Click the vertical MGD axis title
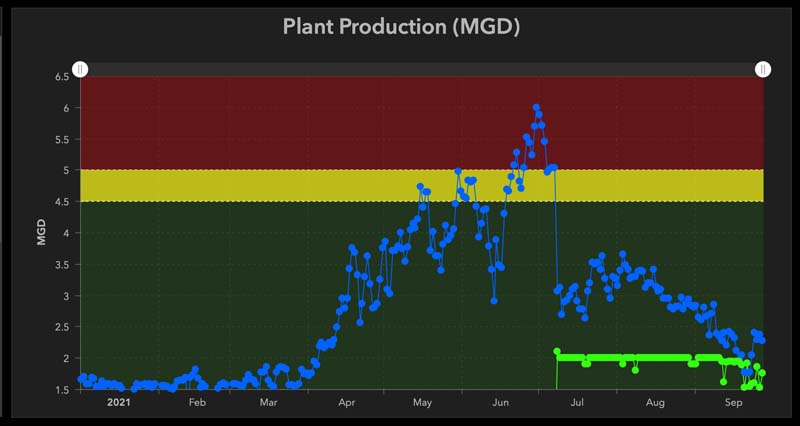The height and width of the screenshot is (426, 800). [41, 232]
